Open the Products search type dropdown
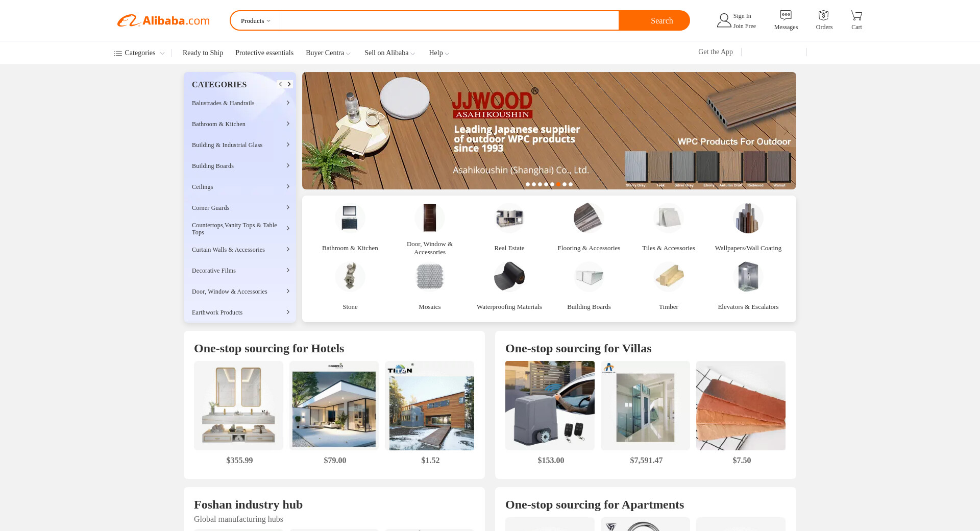 (255, 21)
